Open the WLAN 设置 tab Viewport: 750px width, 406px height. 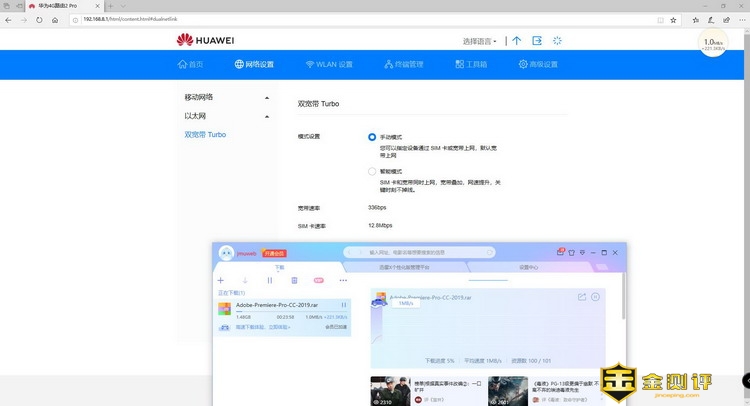pyautogui.click(x=327, y=65)
